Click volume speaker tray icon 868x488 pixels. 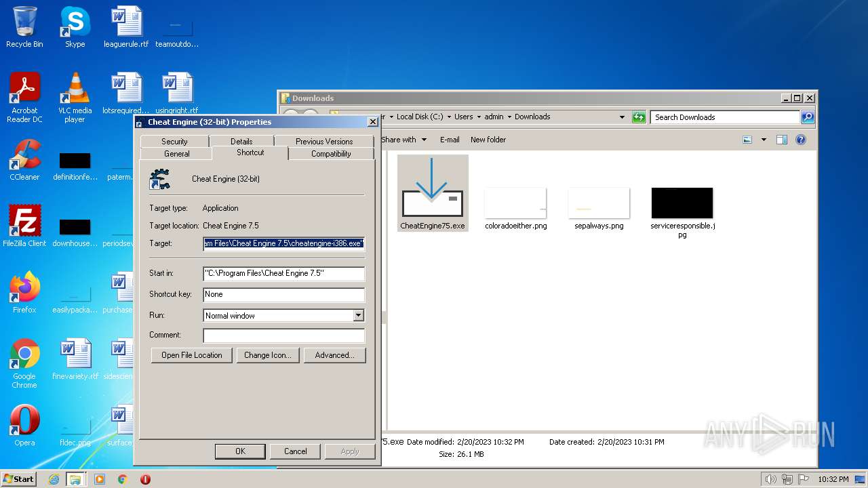point(770,479)
